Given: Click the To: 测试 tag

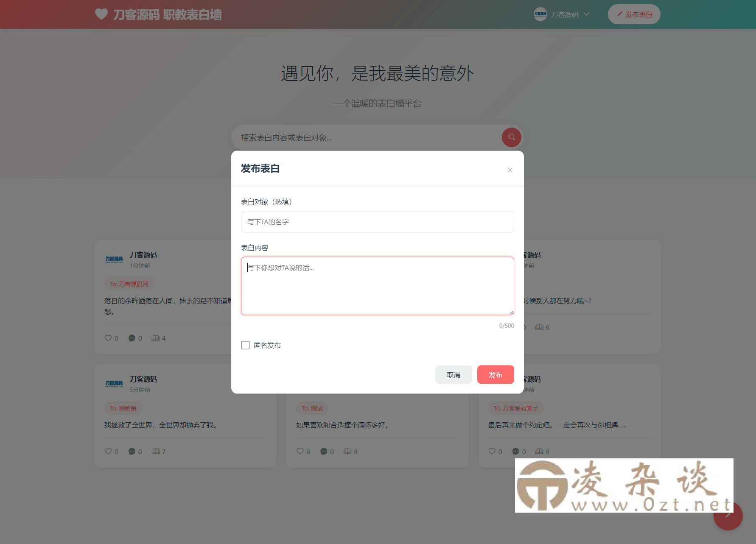Looking at the screenshot, I should click(x=312, y=408).
